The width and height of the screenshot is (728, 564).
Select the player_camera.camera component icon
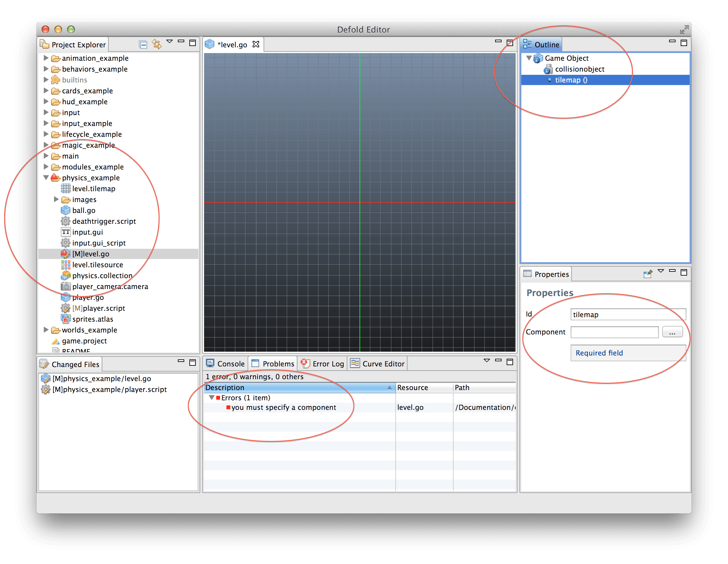[66, 286]
